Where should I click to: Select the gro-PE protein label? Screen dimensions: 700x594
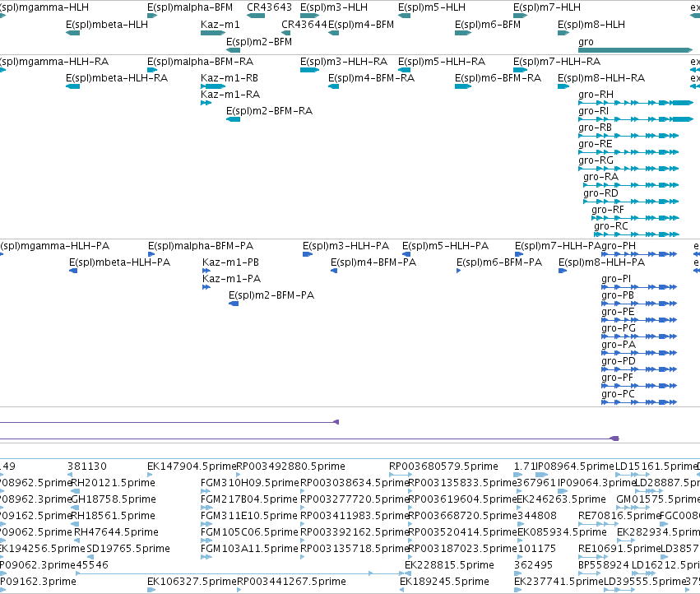click(618, 312)
